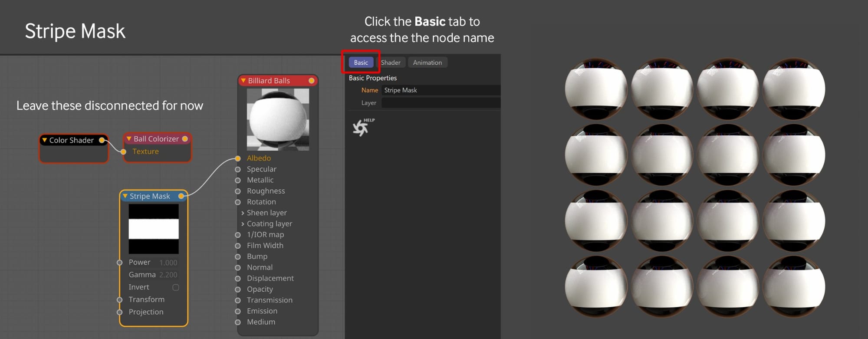Collapse the Stripe Mask node triangle
The height and width of the screenshot is (339, 868).
[x=125, y=196]
